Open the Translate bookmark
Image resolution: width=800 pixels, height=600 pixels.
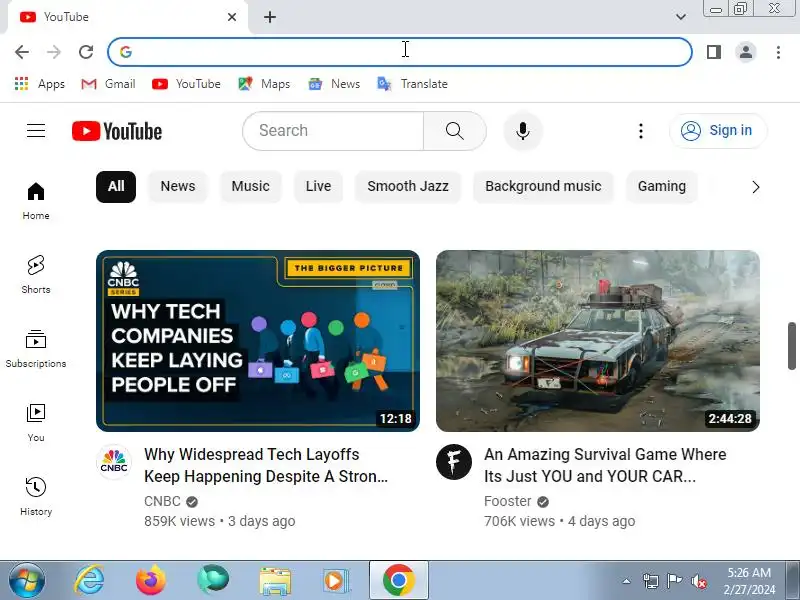pos(412,84)
